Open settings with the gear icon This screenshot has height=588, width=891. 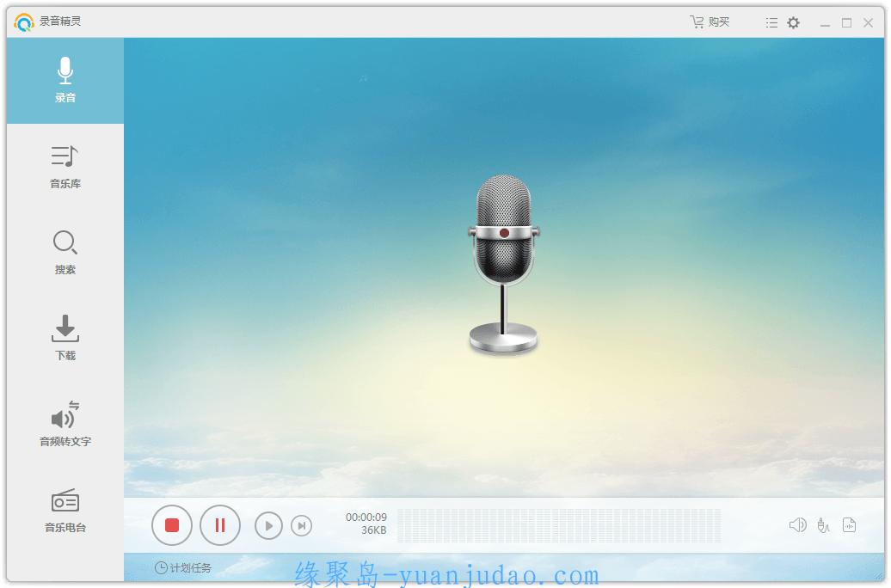793,23
